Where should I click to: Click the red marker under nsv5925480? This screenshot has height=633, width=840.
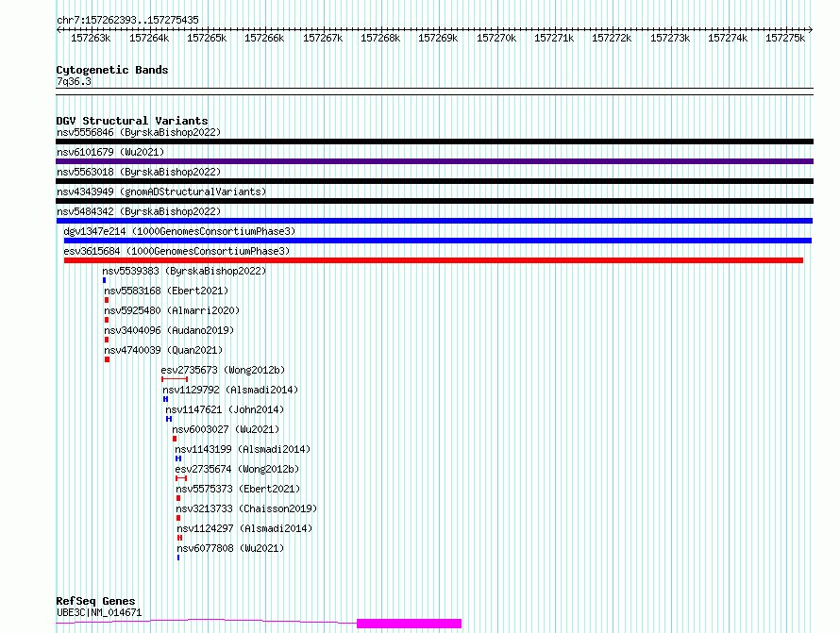tap(107, 320)
